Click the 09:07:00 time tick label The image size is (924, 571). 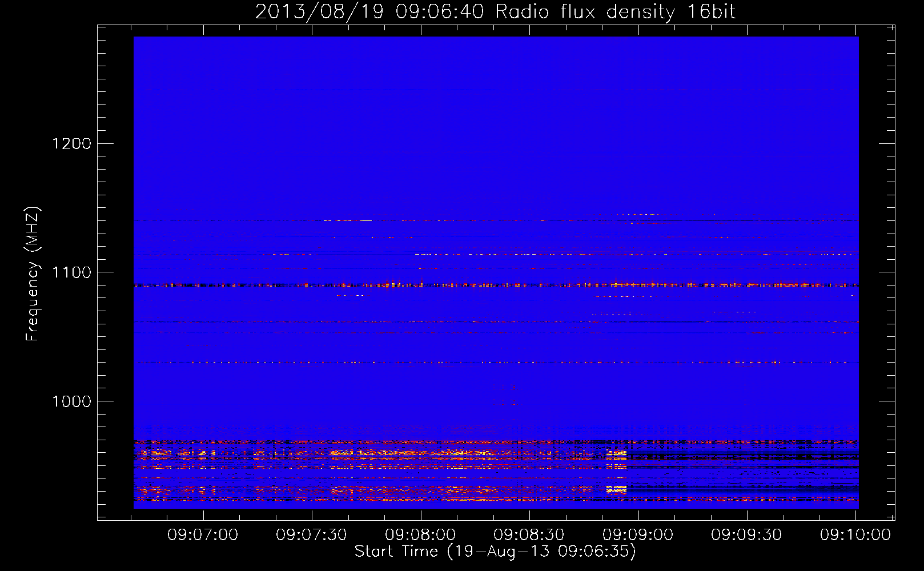click(203, 534)
